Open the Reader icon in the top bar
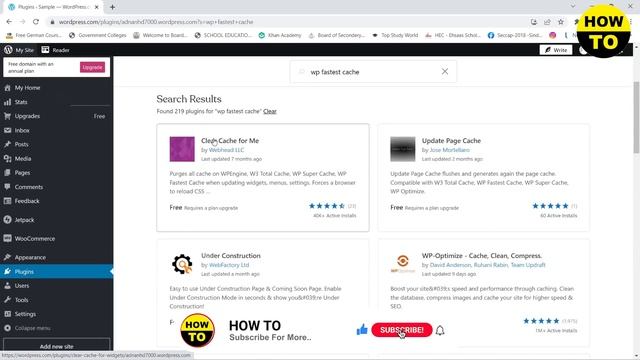Viewport: 640px width, 360px height. pyautogui.click(x=45, y=50)
